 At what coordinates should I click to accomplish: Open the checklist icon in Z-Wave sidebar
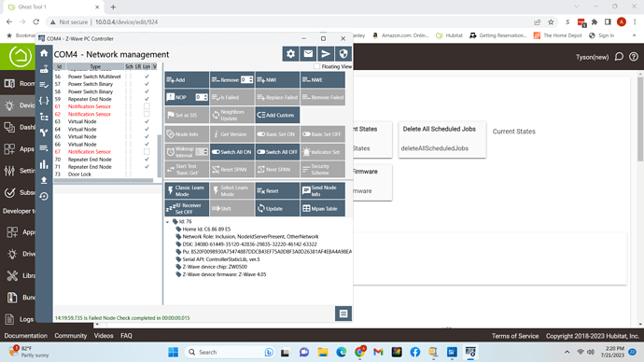click(x=44, y=85)
